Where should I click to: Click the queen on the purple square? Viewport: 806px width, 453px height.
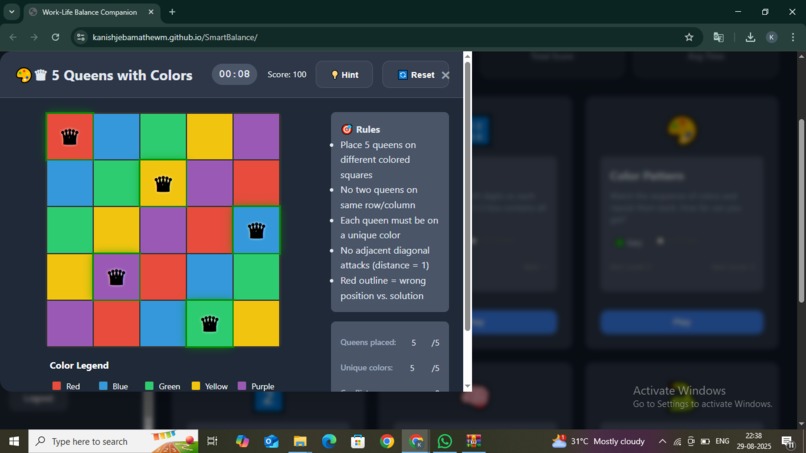pyautogui.click(x=116, y=277)
